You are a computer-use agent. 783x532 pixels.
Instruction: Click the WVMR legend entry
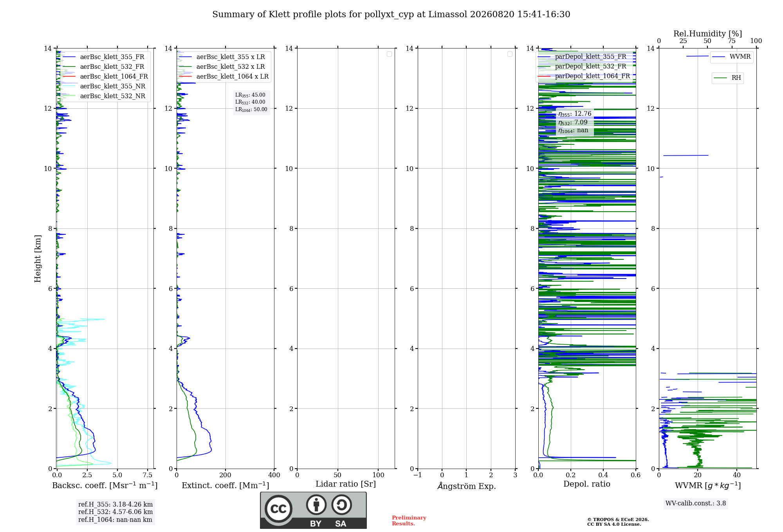(731, 57)
